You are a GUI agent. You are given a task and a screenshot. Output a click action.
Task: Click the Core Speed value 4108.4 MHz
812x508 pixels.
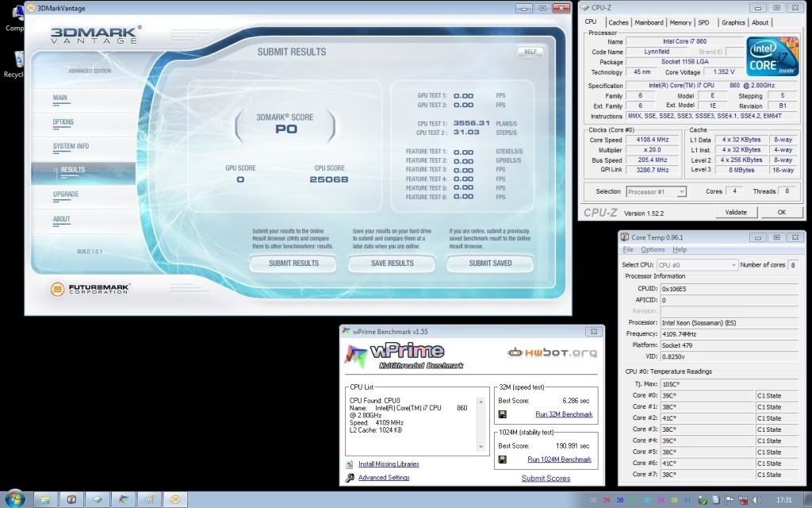click(653, 140)
